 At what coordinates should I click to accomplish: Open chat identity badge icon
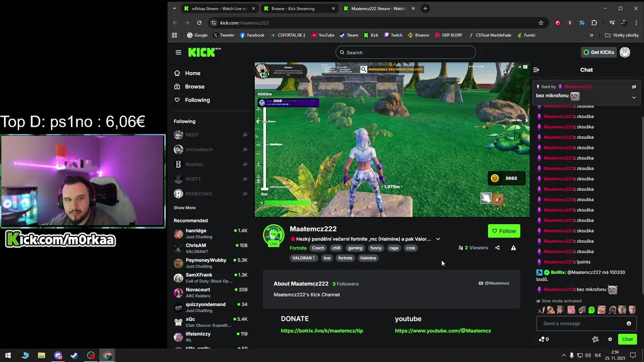(x=595, y=339)
